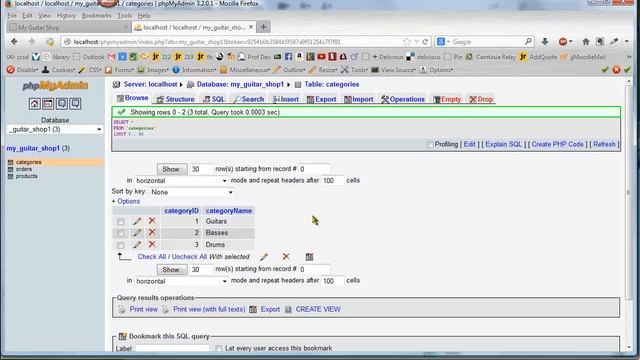
Task: Click the YouTube bookmark icon
Action: click(x=322, y=57)
